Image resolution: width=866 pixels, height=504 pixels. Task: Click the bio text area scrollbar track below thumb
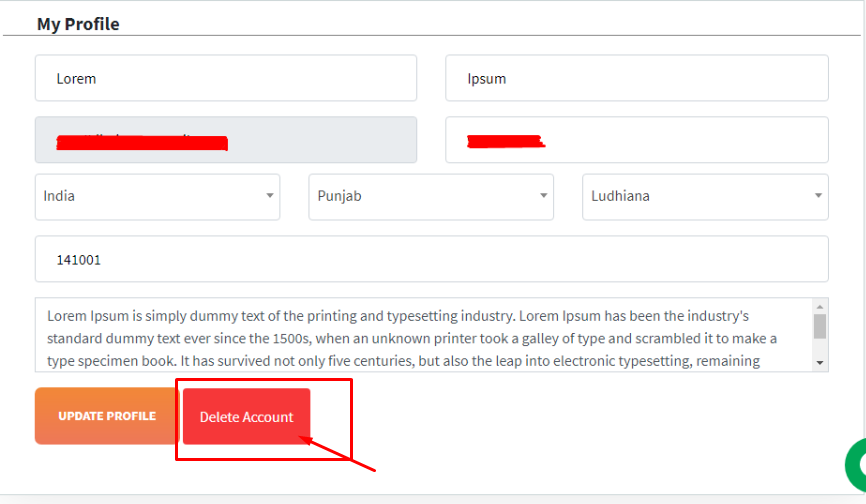pyautogui.click(x=820, y=347)
